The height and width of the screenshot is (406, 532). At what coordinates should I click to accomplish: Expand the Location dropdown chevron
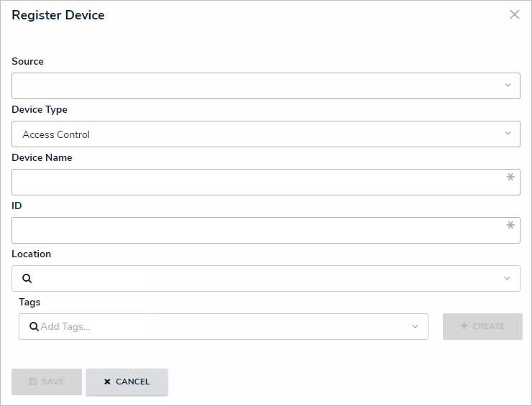pyautogui.click(x=508, y=278)
